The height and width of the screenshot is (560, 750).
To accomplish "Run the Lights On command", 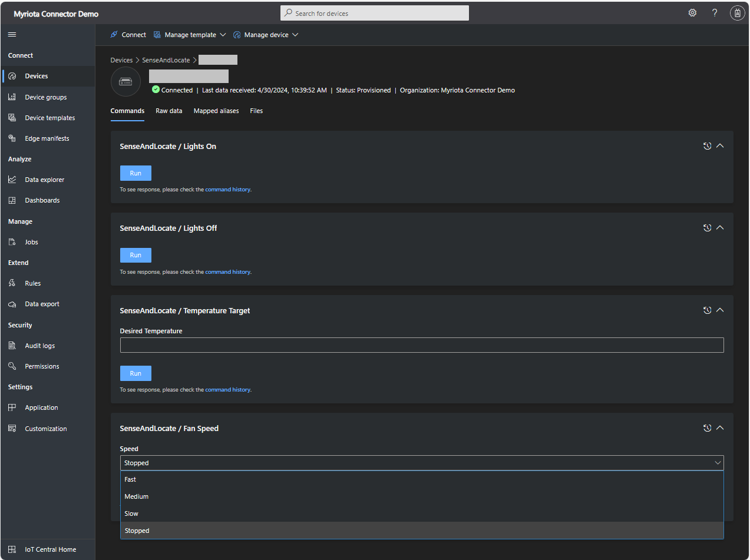I will point(136,173).
